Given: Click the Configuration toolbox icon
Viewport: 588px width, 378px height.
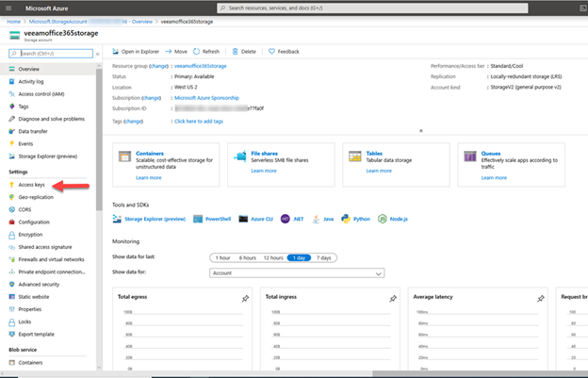Looking at the screenshot, I should coord(11,222).
